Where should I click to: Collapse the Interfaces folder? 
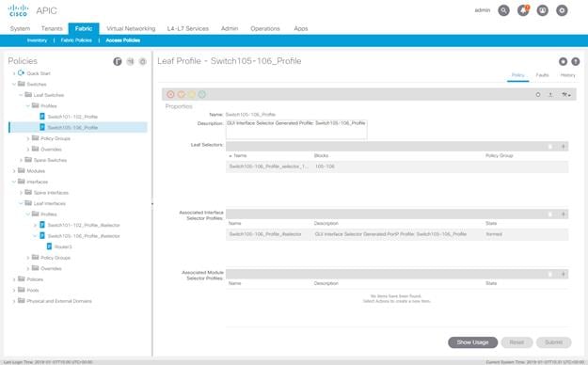coord(14,182)
